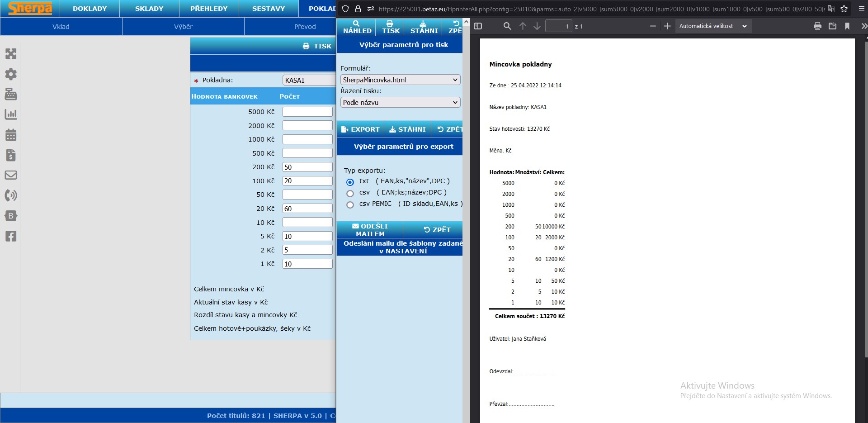Open the envelope mail icon in sidebar
Image resolution: width=868 pixels, height=423 pixels.
11,175
